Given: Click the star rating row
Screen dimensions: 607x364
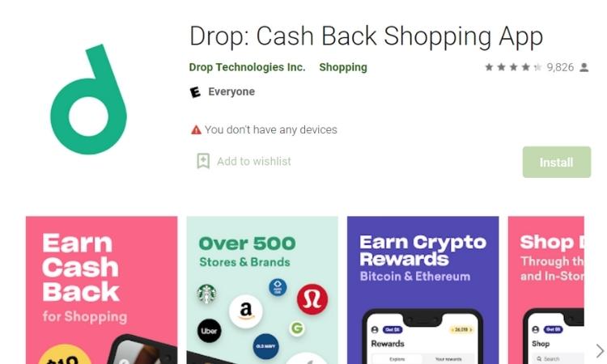Looking at the screenshot, I should [513, 67].
